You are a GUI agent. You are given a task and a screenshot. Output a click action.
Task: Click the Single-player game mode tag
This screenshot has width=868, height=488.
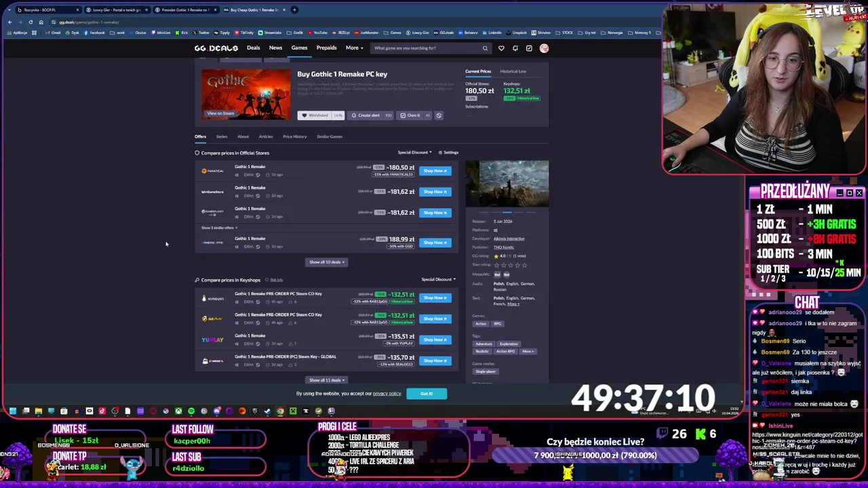tap(486, 371)
